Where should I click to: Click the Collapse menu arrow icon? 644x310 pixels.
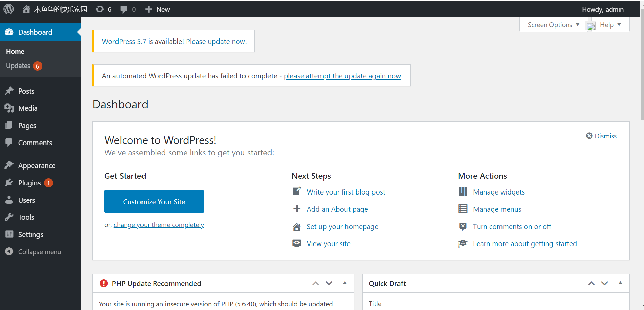[x=9, y=251]
